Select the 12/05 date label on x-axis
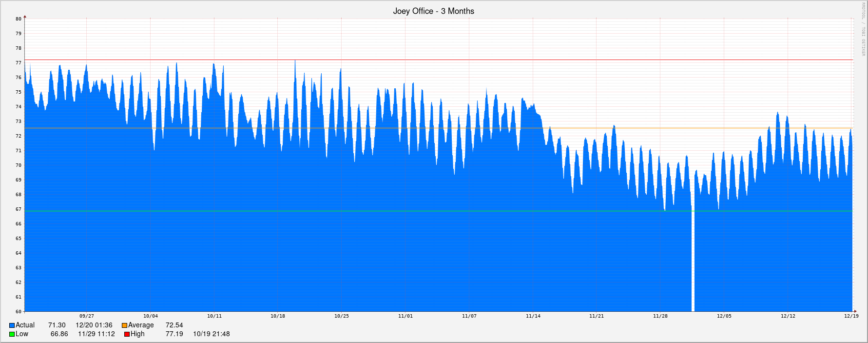The height and width of the screenshot is (343, 868). pos(724,316)
